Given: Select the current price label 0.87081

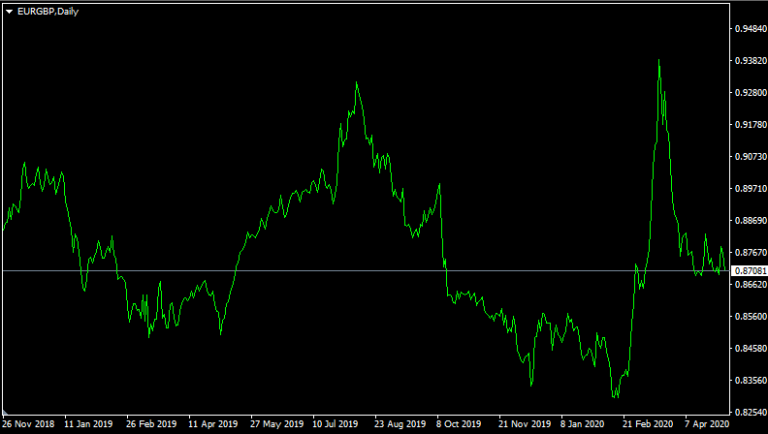Looking at the screenshot, I should (x=750, y=271).
